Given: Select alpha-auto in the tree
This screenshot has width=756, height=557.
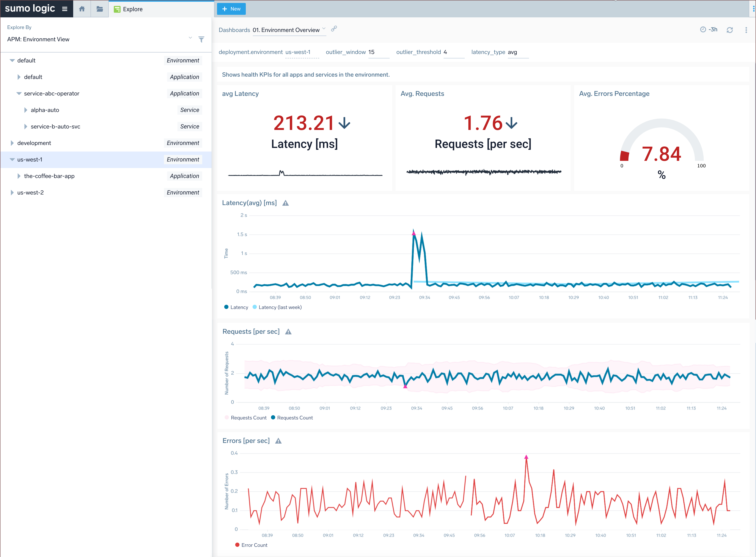Looking at the screenshot, I should (x=45, y=110).
